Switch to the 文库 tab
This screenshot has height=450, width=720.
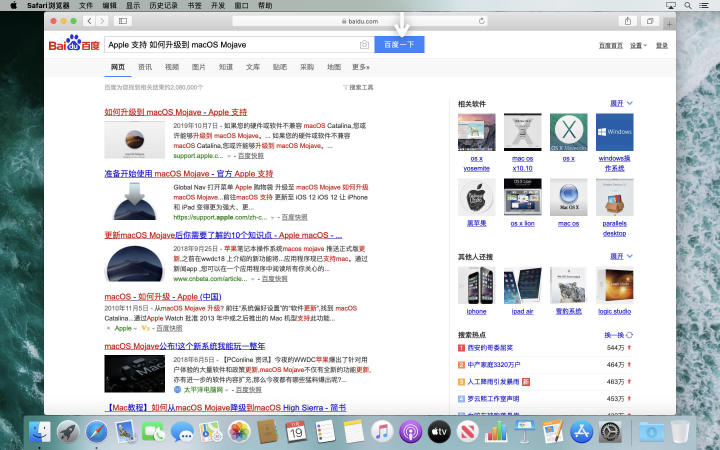click(253, 67)
